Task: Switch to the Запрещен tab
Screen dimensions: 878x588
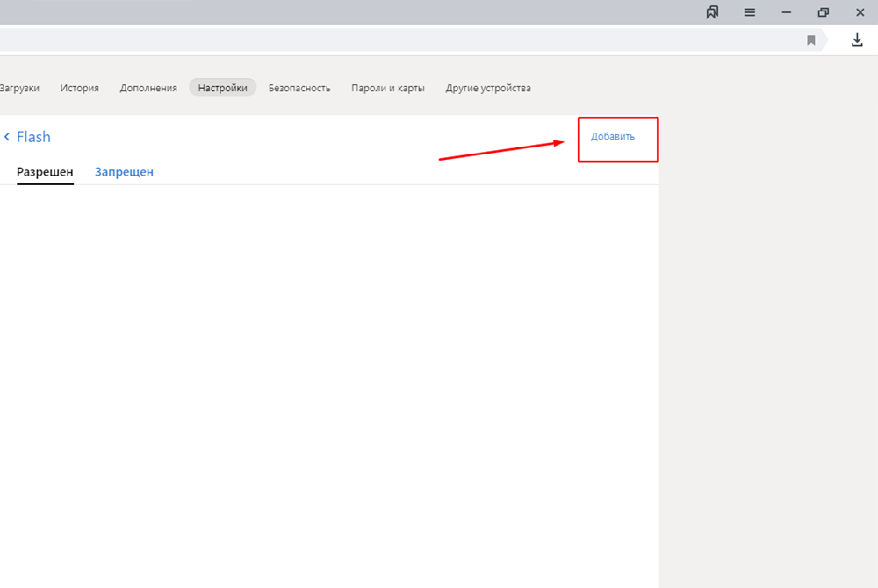Action: coord(124,172)
